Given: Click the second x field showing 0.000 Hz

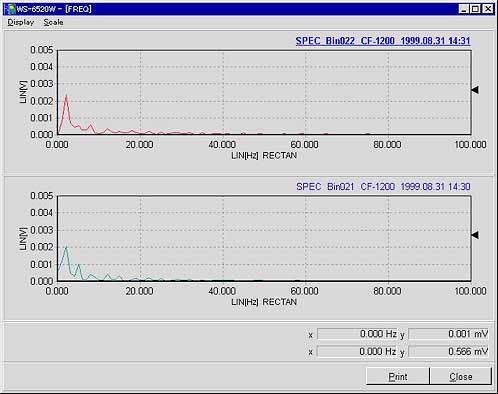Looking at the screenshot, I should [x=358, y=351].
